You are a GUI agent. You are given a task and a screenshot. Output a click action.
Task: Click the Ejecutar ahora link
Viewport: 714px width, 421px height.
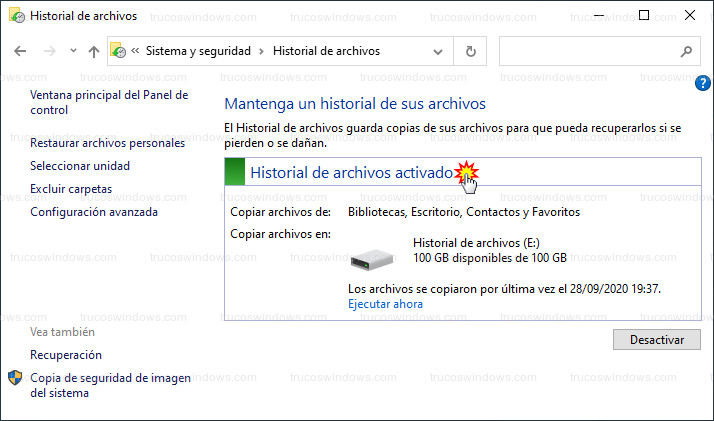(385, 304)
